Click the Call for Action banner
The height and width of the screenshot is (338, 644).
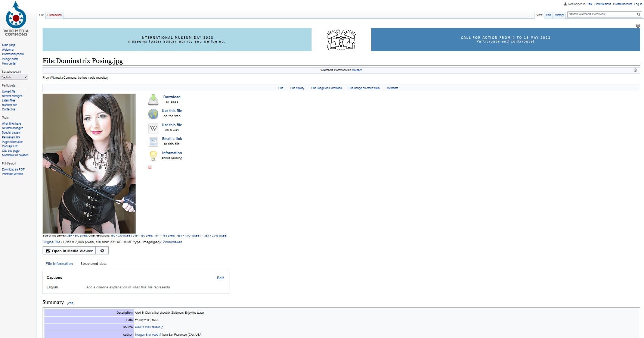click(505, 40)
